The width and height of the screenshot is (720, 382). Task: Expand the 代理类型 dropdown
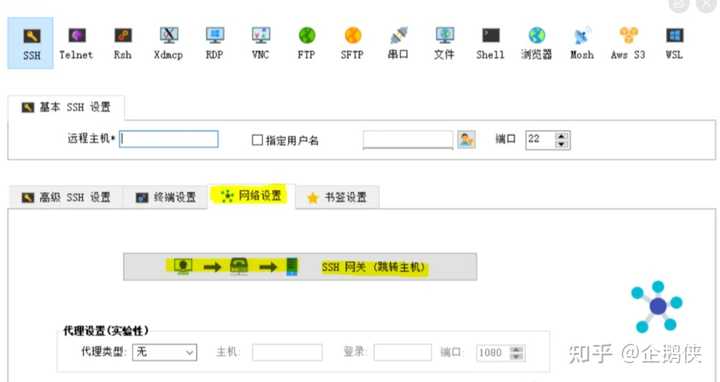click(164, 353)
